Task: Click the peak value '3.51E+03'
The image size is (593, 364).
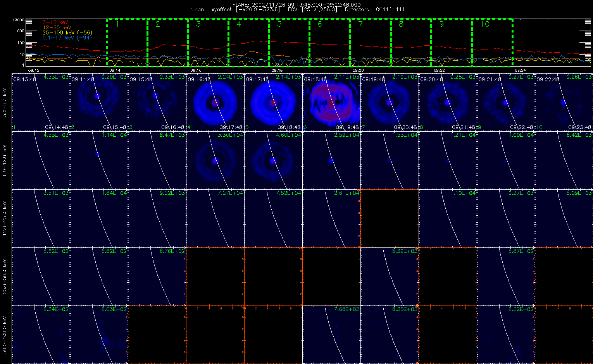Action: click(56, 193)
